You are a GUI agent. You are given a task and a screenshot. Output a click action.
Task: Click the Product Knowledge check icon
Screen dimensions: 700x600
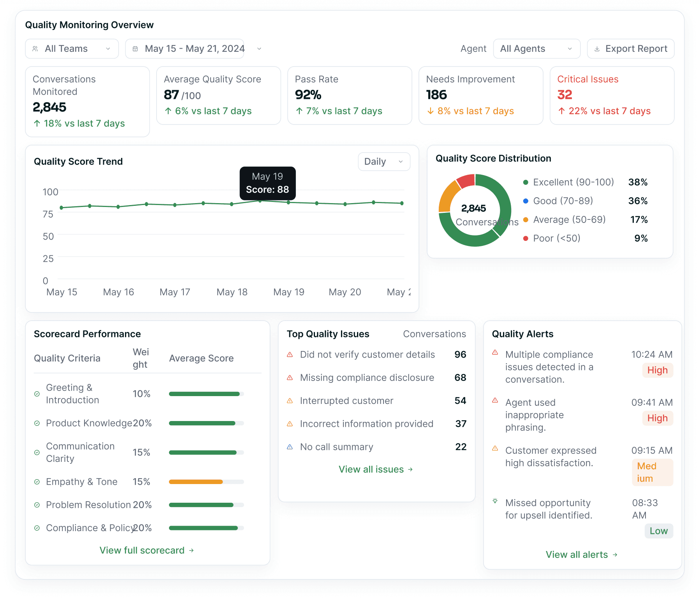pos(37,423)
